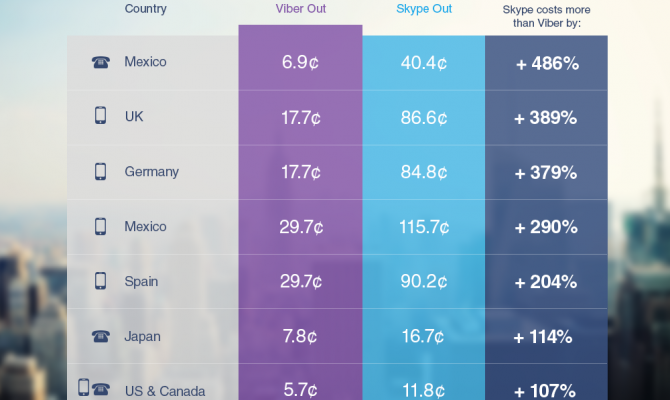Select the 11.8¢ Skype Out price
Image resolution: width=670 pixels, height=400 pixels.
pyautogui.click(x=423, y=390)
